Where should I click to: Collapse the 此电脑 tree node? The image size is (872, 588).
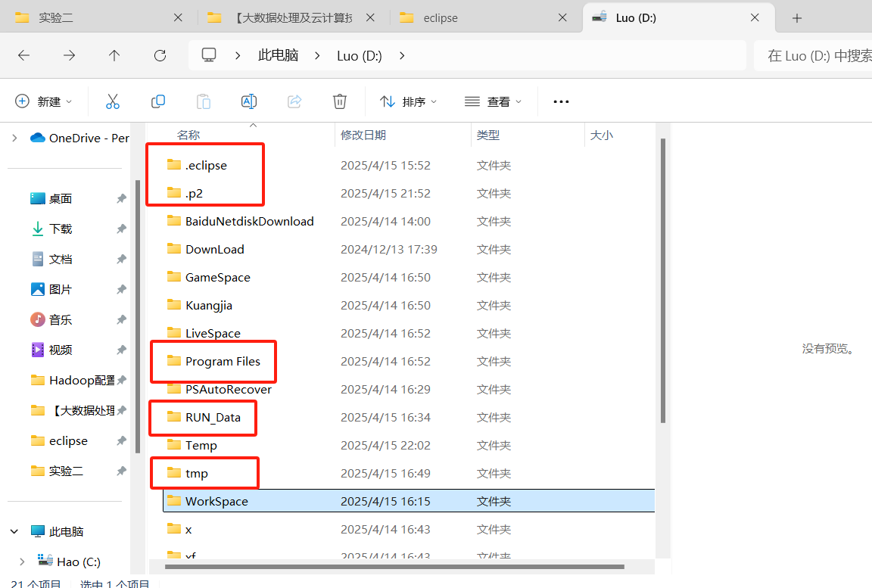click(14, 531)
